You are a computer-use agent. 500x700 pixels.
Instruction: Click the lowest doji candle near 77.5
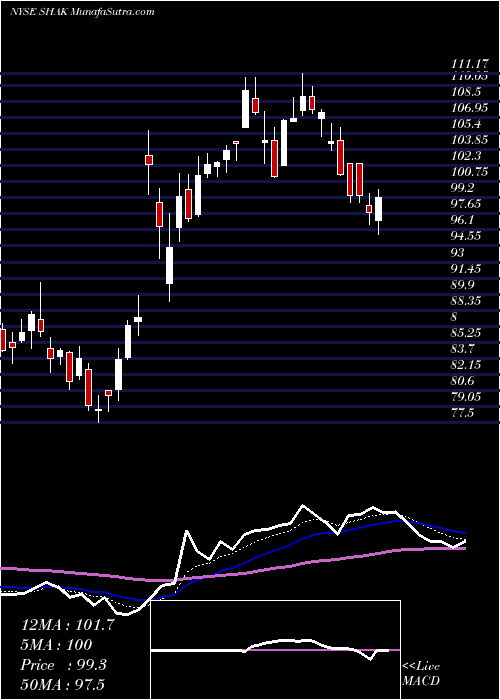pyautogui.click(x=98, y=409)
